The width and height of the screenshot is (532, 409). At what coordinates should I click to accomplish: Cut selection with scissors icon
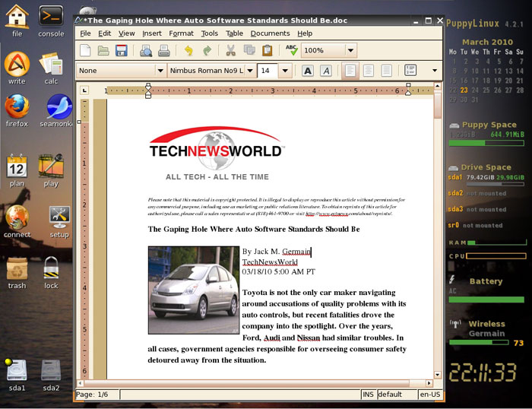(231, 51)
